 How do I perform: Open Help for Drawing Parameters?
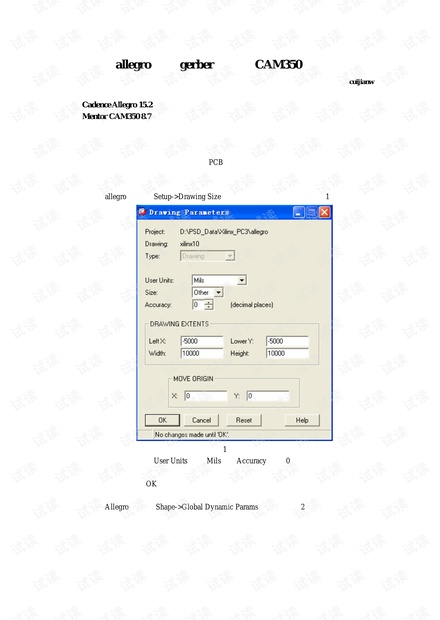(x=302, y=420)
